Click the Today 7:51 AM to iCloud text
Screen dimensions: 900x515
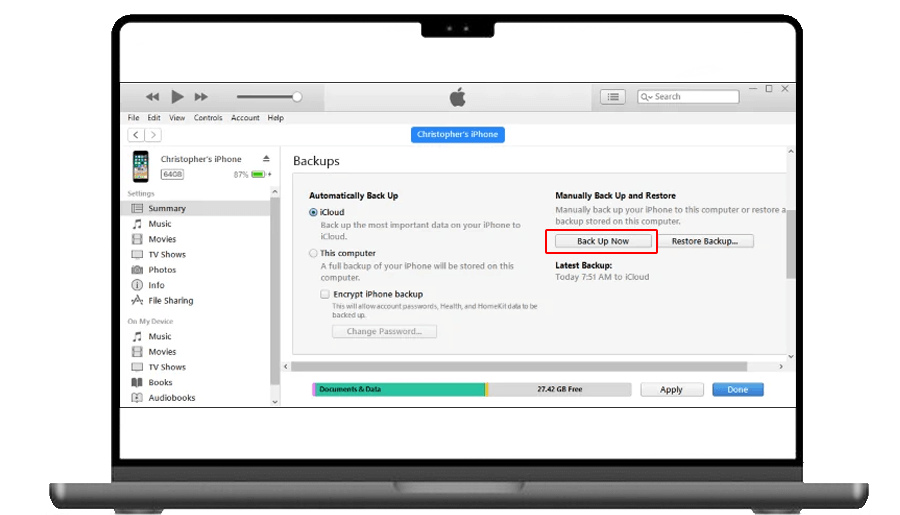pos(602,277)
